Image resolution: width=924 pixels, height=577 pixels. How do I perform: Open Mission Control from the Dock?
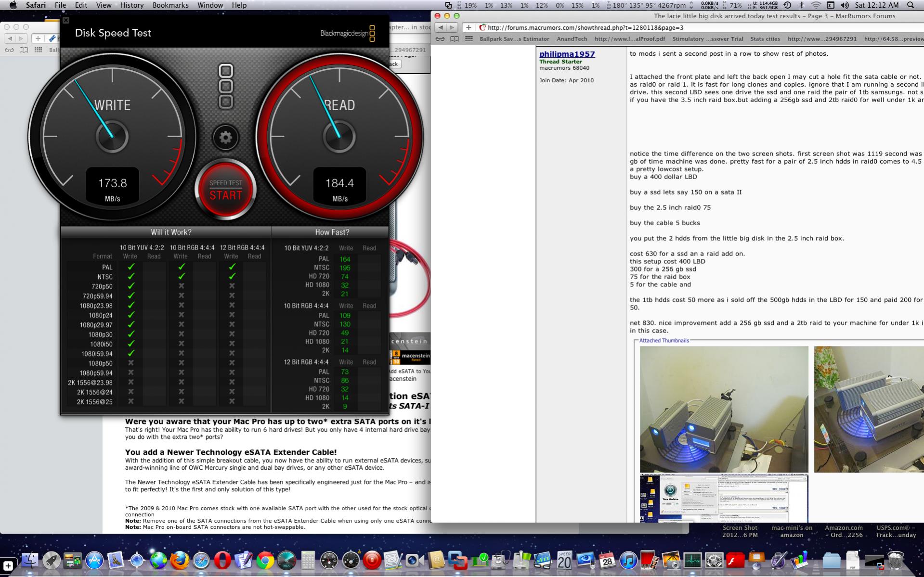72,560
